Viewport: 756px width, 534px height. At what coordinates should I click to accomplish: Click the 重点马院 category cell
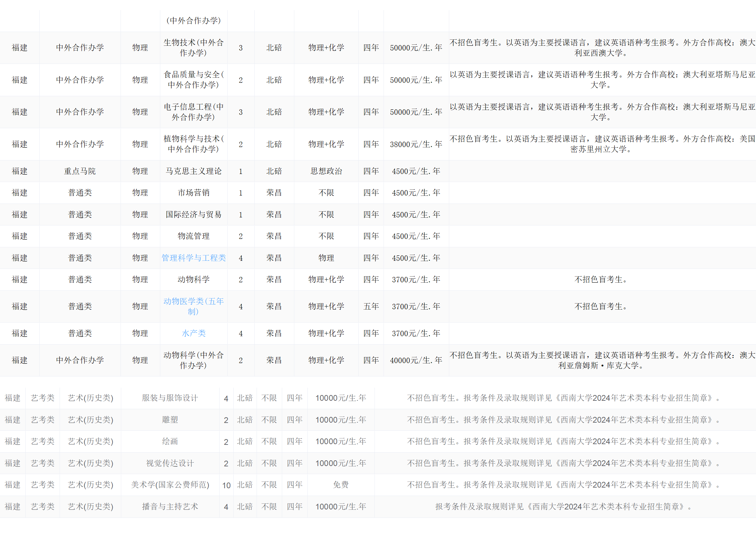[80, 171]
